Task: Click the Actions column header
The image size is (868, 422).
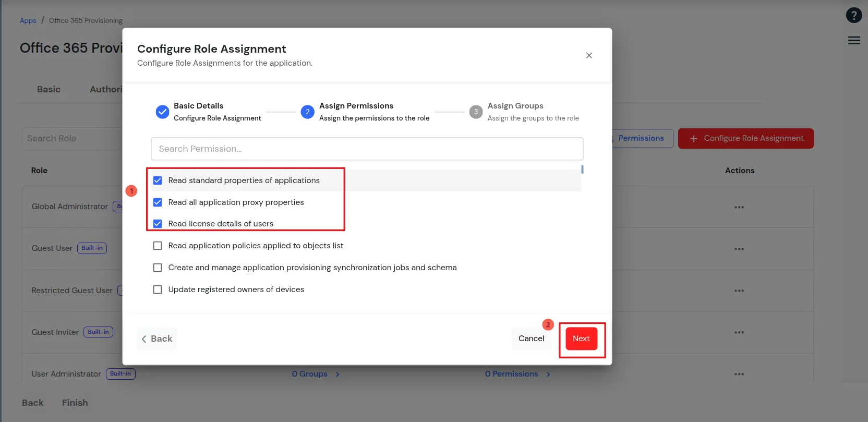Action: click(x=740, y=171)
